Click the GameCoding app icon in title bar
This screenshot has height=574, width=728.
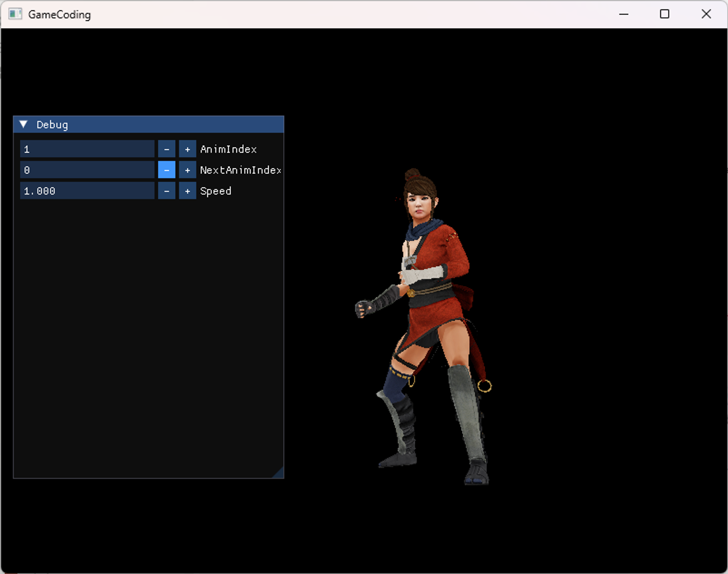click(15, 14)
